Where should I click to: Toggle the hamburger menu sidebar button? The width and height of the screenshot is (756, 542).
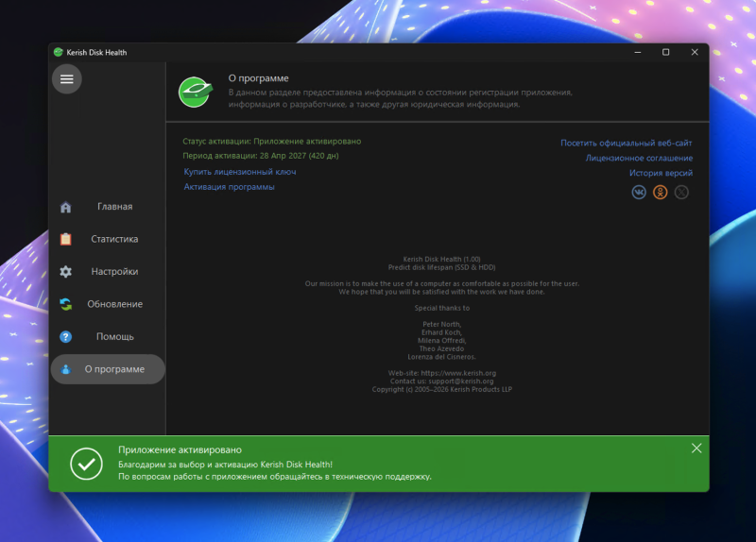(x=66, y=78)
